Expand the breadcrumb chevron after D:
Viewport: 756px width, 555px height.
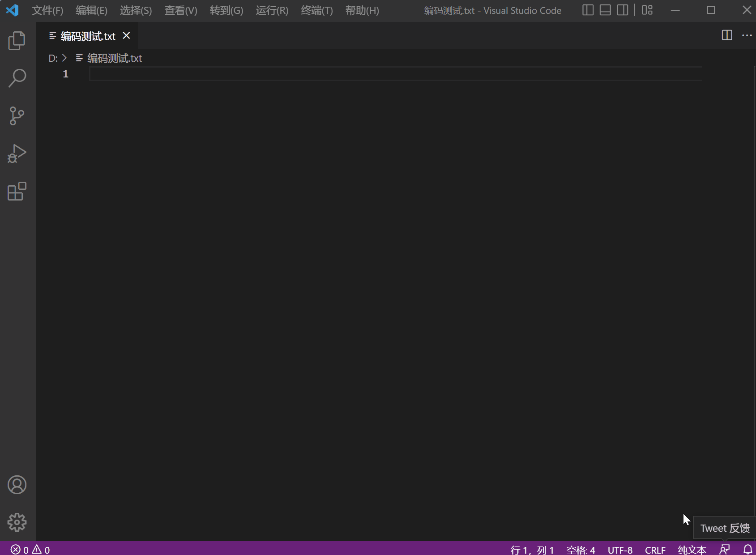(x=64, y=58)
